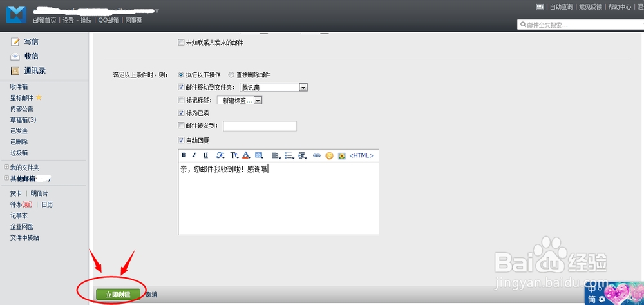644x305 pixels.
Task: Switch editor to HTML source mode
Action: coord(361,155)
